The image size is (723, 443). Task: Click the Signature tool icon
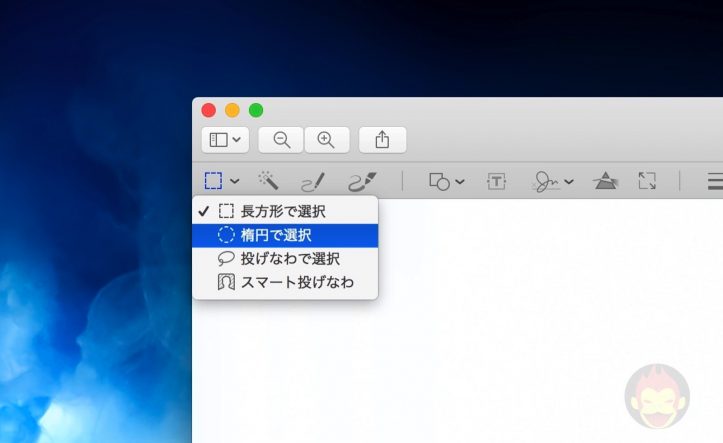545,181
